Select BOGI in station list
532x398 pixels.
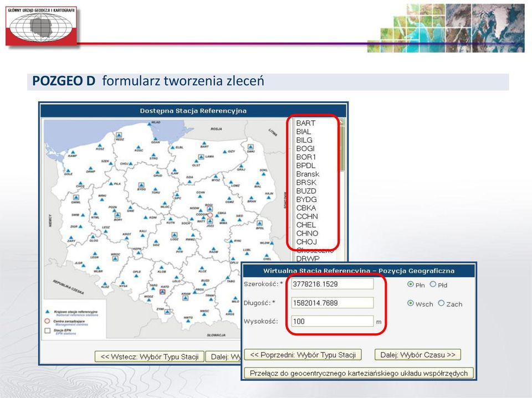click(x=305, y=148)
